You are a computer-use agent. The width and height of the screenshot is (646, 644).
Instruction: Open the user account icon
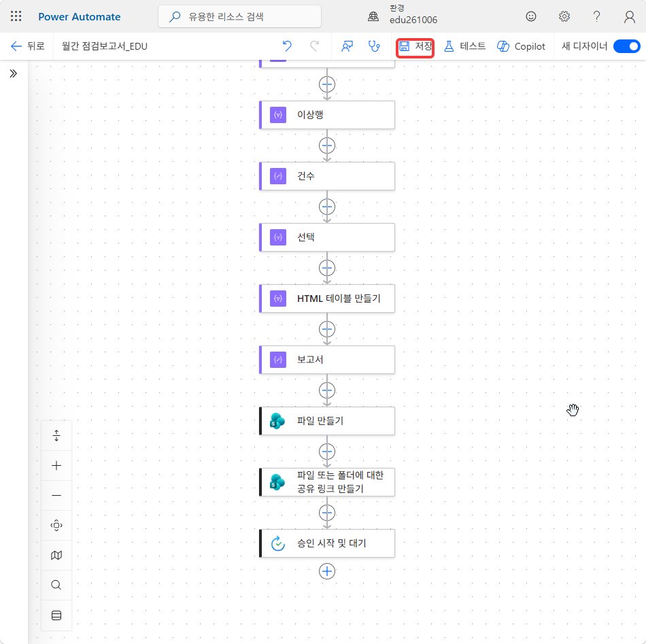[629, 16]
